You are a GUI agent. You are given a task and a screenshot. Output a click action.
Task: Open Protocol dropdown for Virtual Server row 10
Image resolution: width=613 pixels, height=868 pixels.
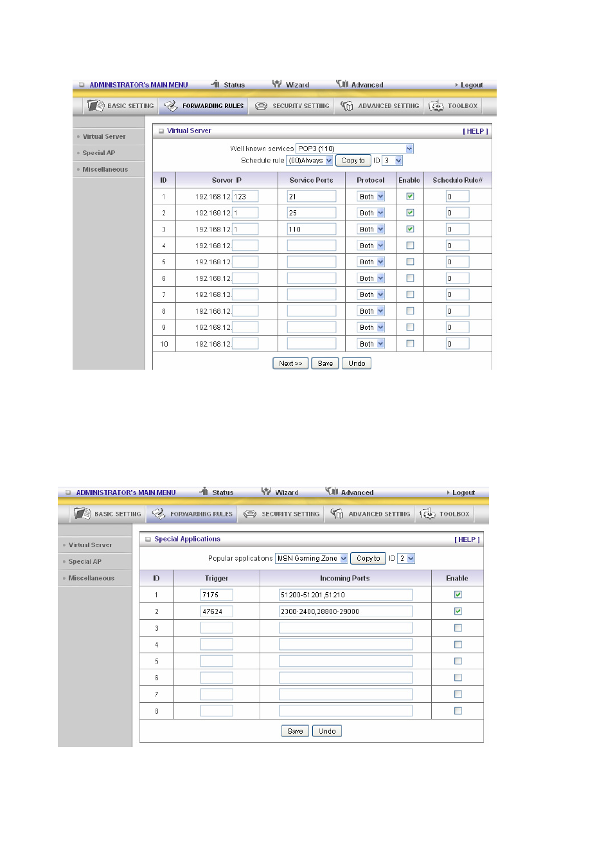click(x=371, y=344)
